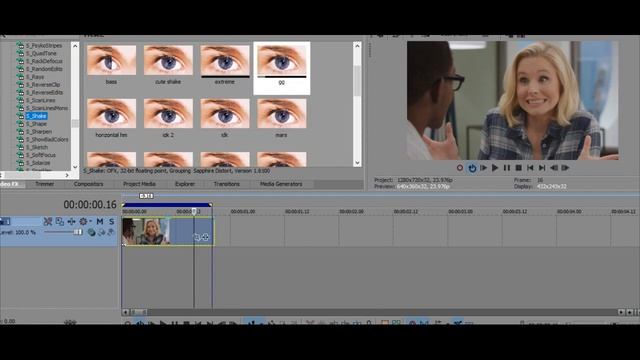This screenshot has width=640, height=360.
Task: Select S_PsykoStripes in the effects list
Action: click(44, 46)
